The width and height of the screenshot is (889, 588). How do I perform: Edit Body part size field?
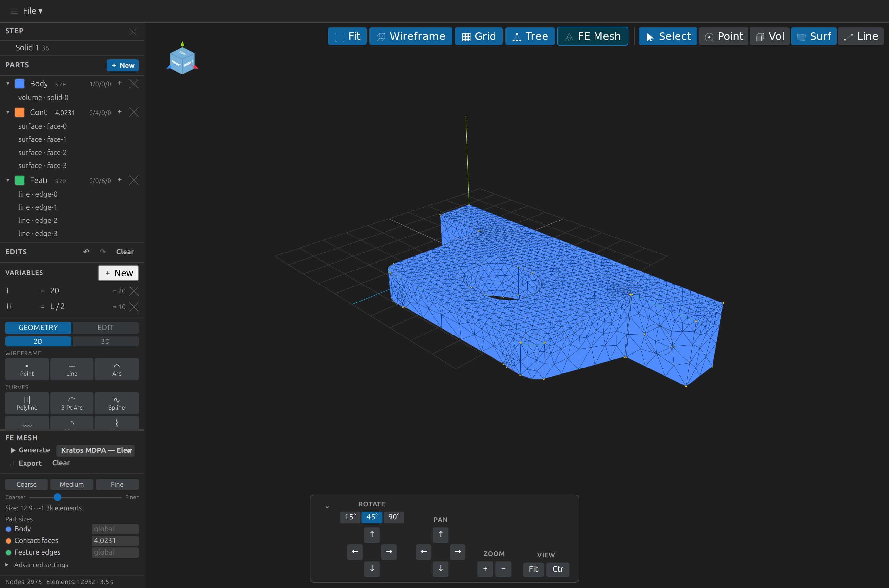(x=115, y=529)
